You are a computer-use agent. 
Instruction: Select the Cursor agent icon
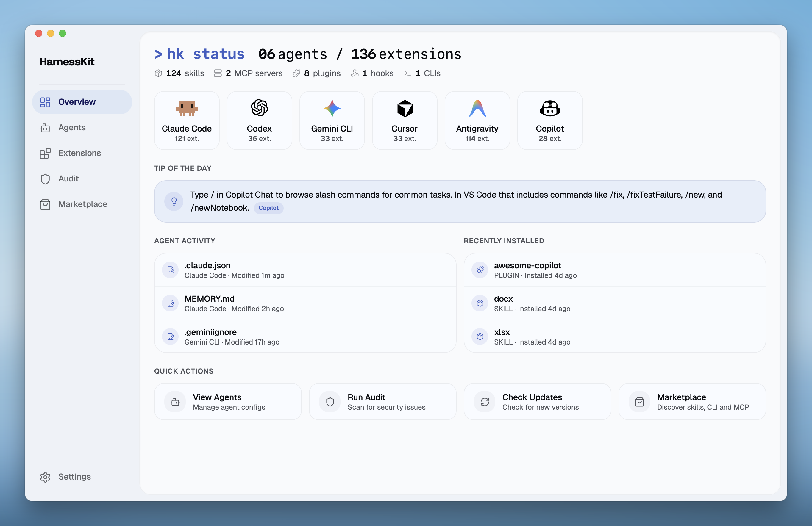[404, 108]
